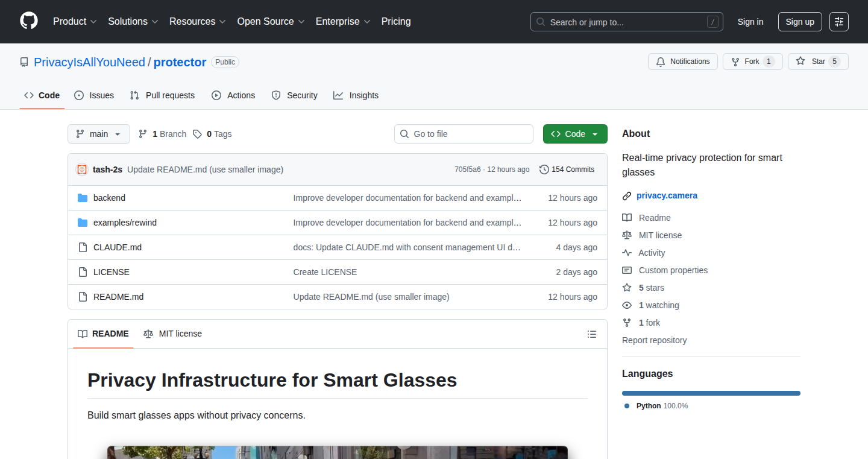
Task: Expand the Enterprise menu
Action: 343,22
